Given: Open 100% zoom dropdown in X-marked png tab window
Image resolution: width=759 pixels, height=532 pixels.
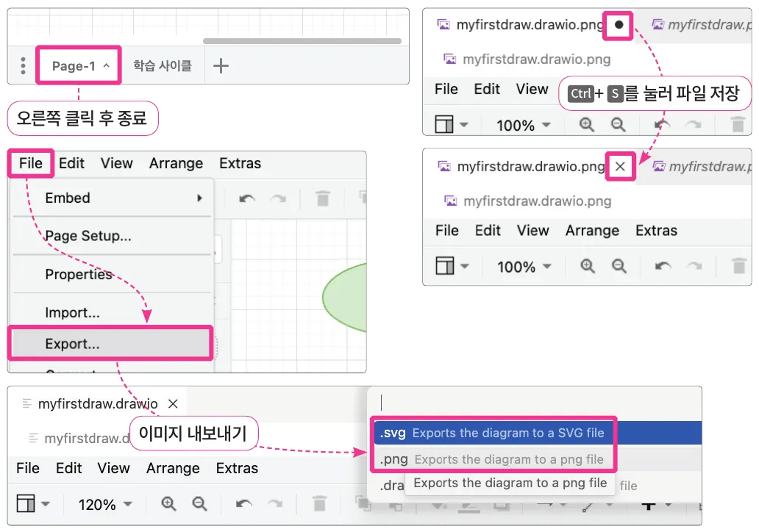Looking at the screenshot, I should coord(524,267).
